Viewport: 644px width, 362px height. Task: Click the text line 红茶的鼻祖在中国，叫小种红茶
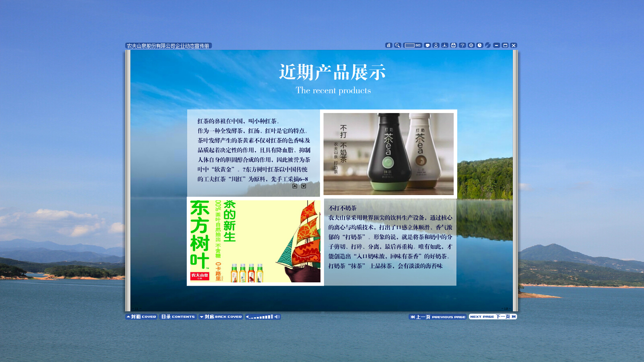[x=238, y=121]
